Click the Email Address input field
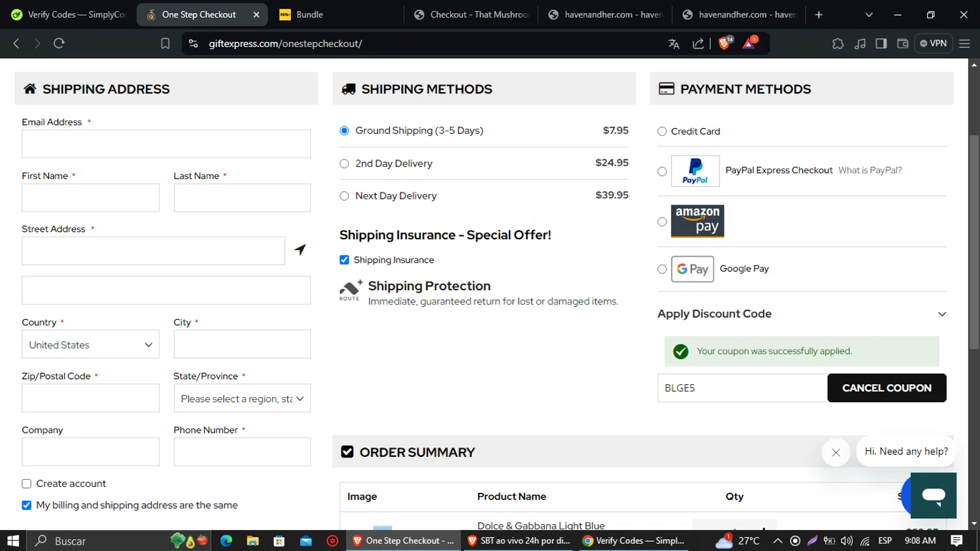This screenshot has height=551, width=980. (166, 144)
